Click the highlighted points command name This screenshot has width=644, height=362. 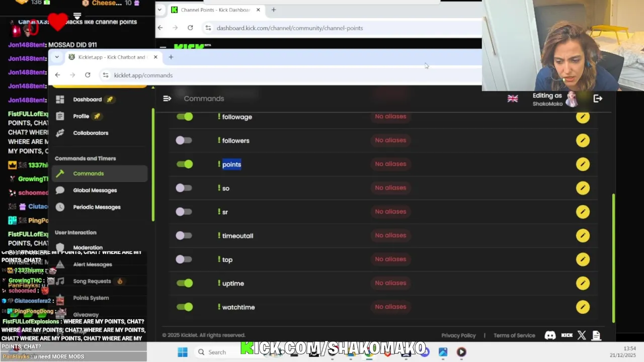(231, 164)
